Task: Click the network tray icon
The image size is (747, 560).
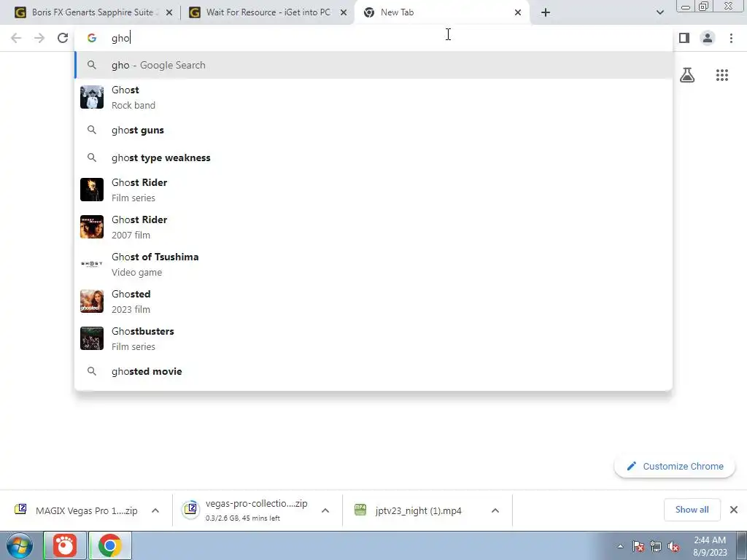Action: click(656, 547)
